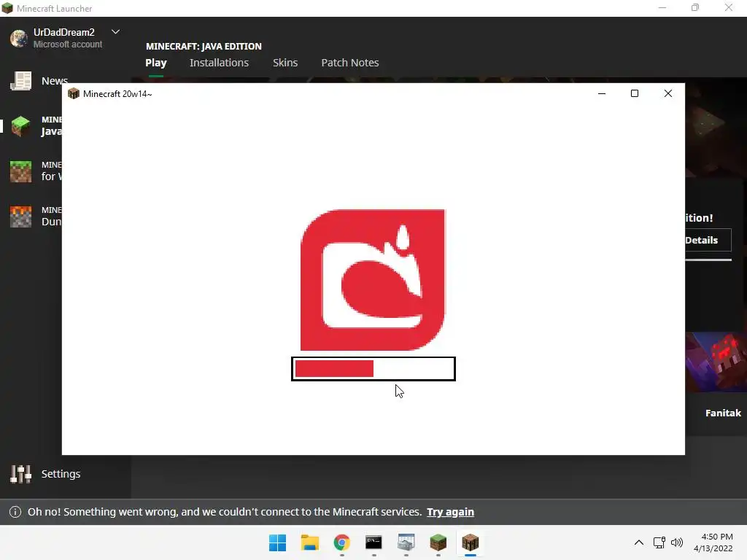Click the Try again link

(450, 512)
